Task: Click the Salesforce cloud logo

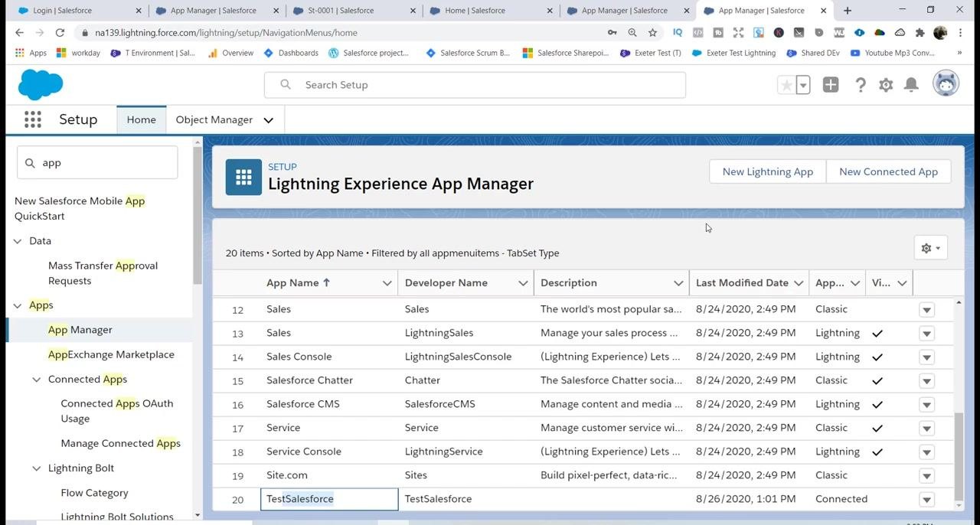Action: [40, 84]
